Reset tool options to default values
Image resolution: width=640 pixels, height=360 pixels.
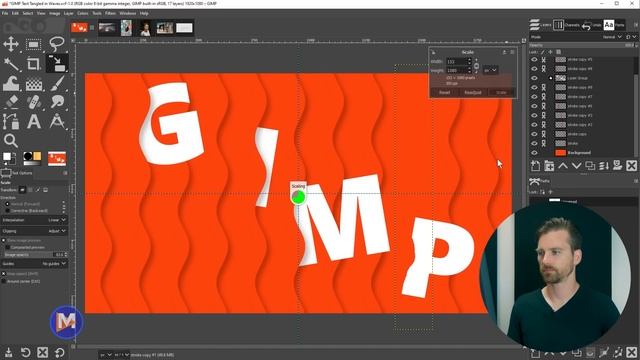pyautogui.click(x=60, y=353)
